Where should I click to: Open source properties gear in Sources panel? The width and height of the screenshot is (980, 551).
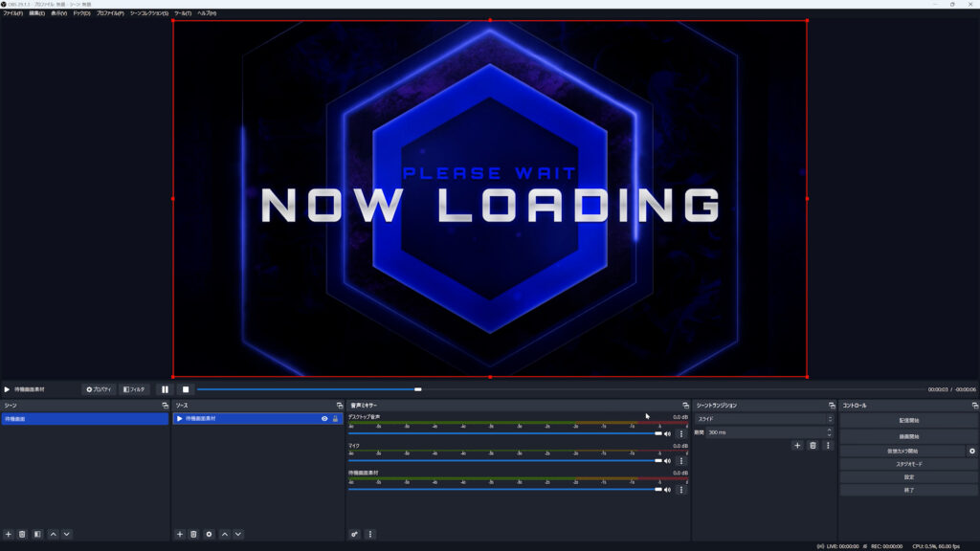coord(209,534)
